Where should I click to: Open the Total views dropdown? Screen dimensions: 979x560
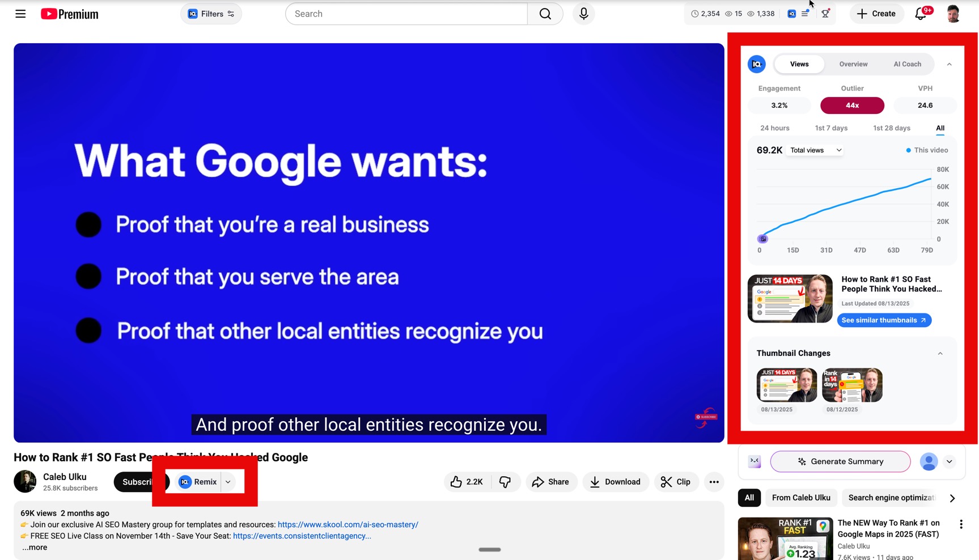[815, 150]
